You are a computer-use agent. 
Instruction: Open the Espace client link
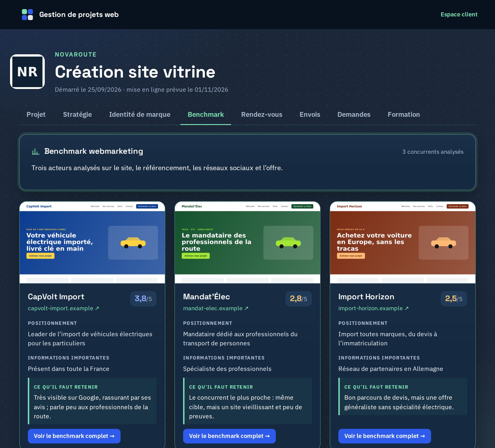click(459, 14)
